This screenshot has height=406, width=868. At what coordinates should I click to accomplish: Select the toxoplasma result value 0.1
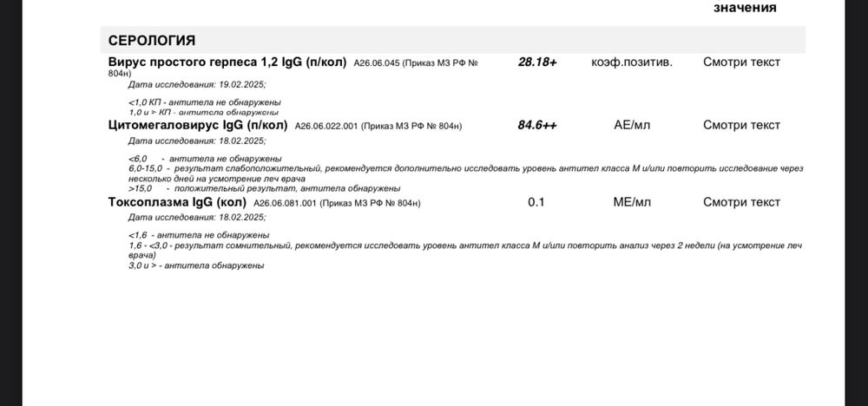point(536,202)
